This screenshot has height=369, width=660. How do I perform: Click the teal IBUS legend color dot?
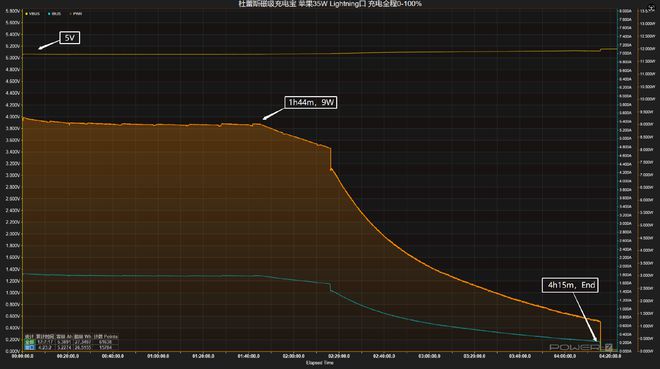49,14
